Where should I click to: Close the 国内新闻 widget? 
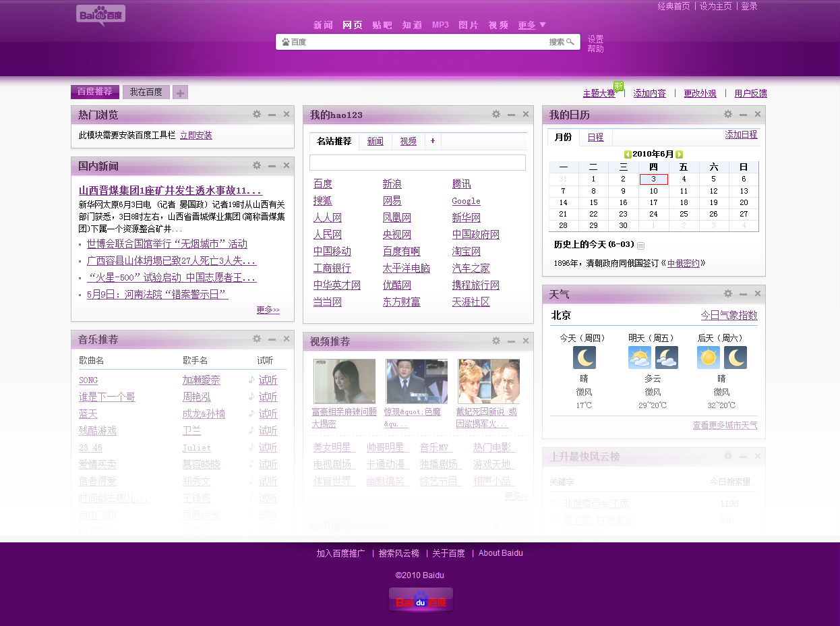[287, 165]
